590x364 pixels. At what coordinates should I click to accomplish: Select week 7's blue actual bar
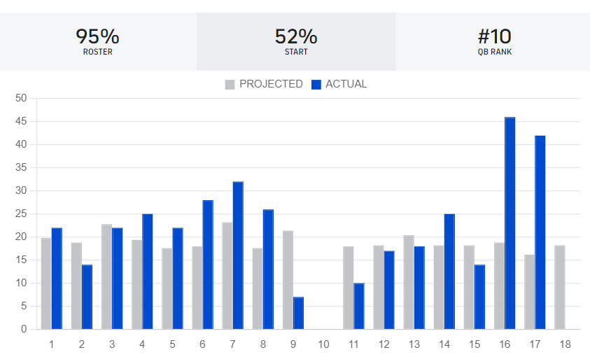pos(238,255)
